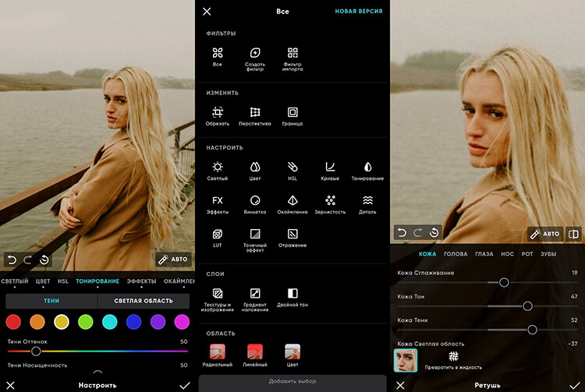Reset history in the retouch screen
585x392 pixels.
pyautogui.click(x=434, y=233)
